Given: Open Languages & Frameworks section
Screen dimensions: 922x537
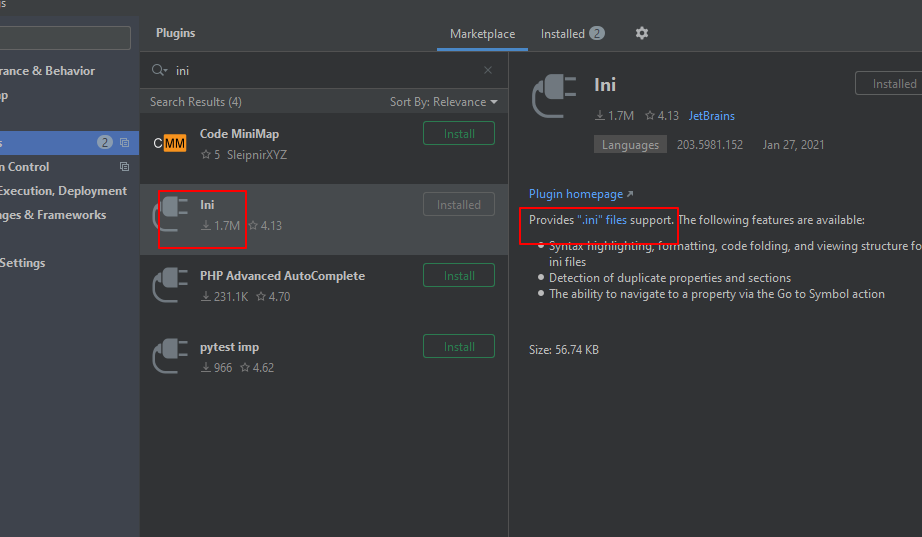Looking at the screenshot, I should pyautogui.click(x=53, y=215).
